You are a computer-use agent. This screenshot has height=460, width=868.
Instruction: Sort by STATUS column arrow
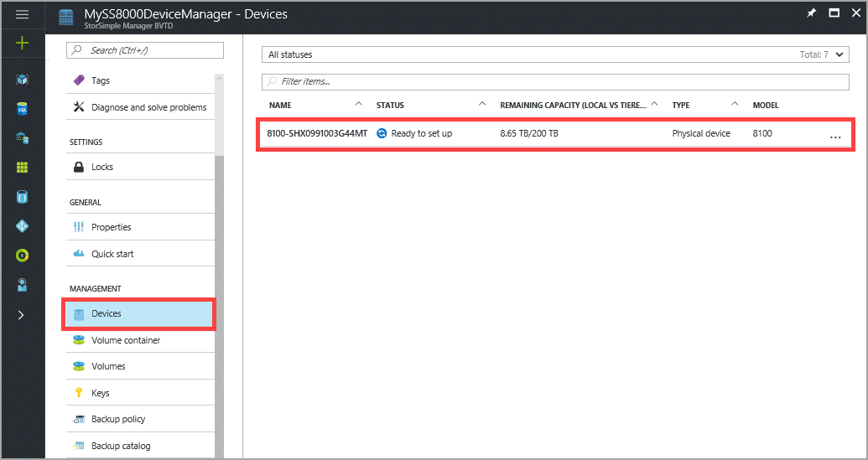482,105
